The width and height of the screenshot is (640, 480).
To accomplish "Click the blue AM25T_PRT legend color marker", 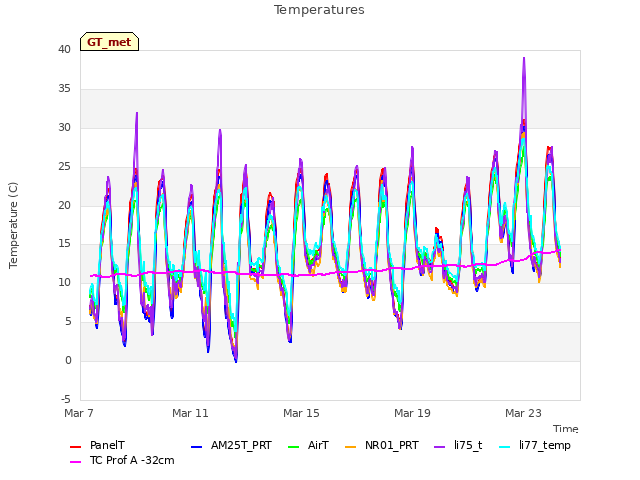I will point(196,447).
